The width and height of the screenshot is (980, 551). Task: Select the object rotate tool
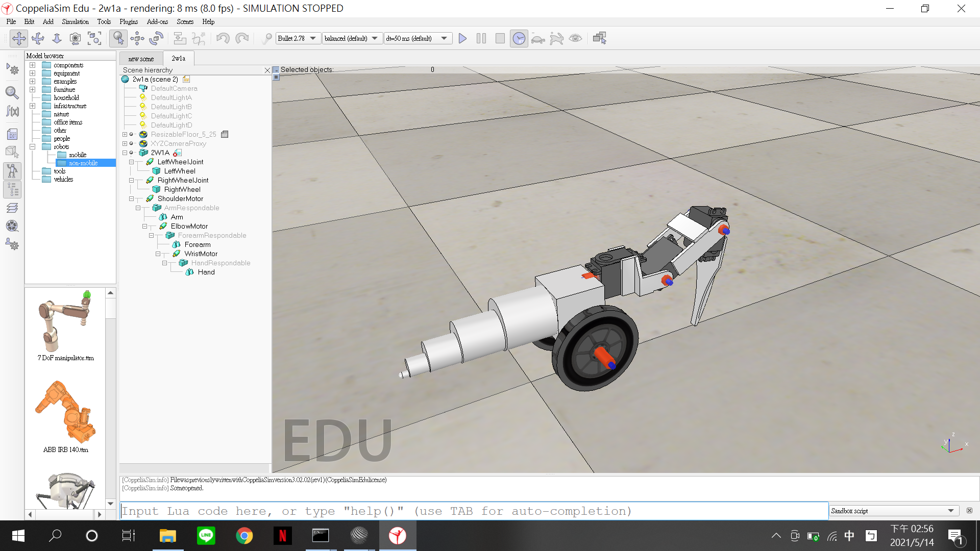[157, 38]
